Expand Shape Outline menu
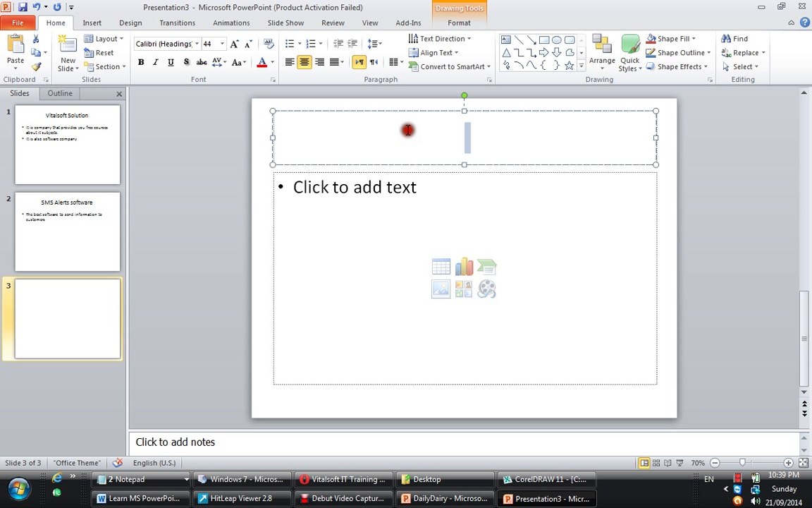 (x=679, y=52)
